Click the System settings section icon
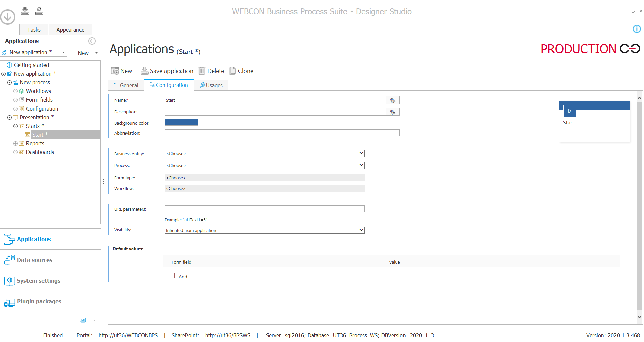 pos(9,281)
